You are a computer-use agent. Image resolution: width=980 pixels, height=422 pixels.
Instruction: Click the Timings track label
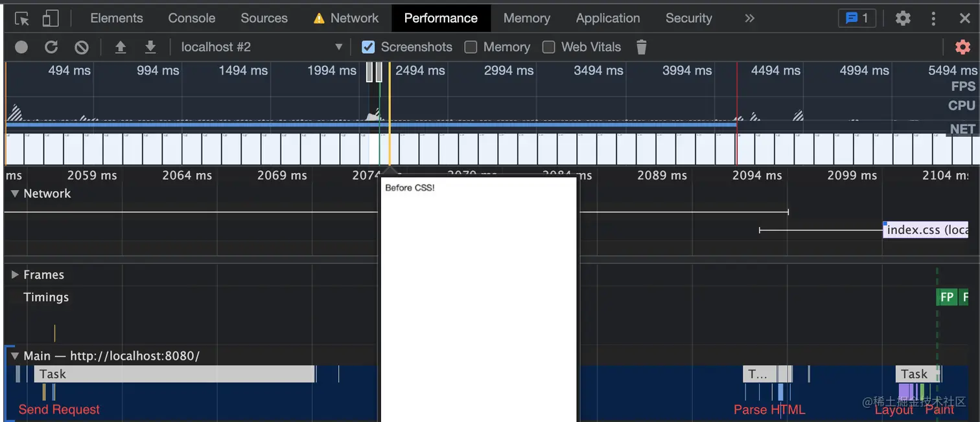click(x=46, y=297)
